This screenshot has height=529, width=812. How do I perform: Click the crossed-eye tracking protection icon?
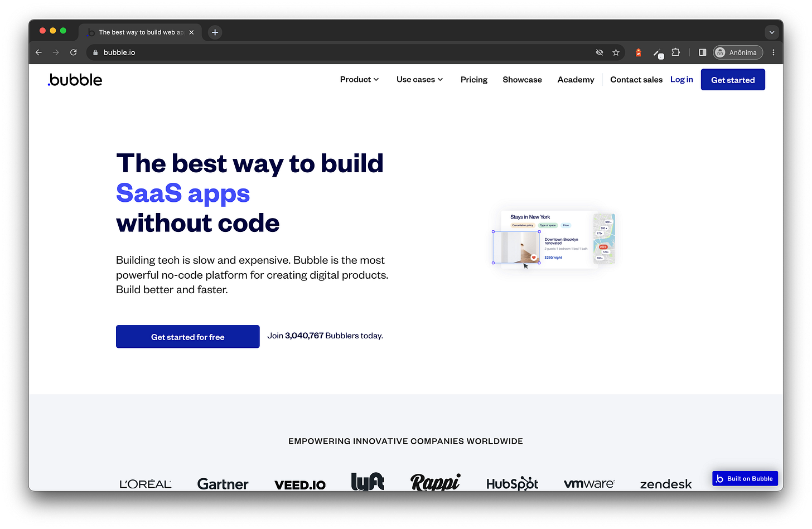[x=600, y=52]
